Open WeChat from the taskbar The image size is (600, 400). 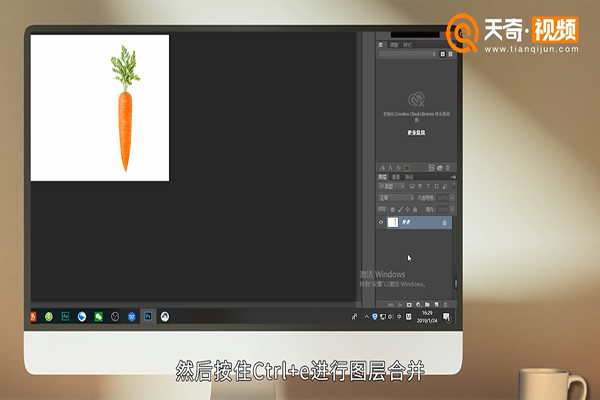tap(98, 317)
